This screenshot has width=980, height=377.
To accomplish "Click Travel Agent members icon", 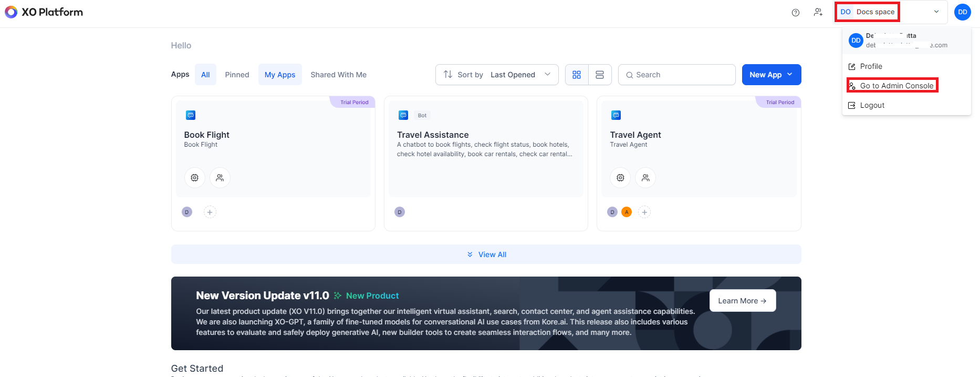I will point(645,178).
